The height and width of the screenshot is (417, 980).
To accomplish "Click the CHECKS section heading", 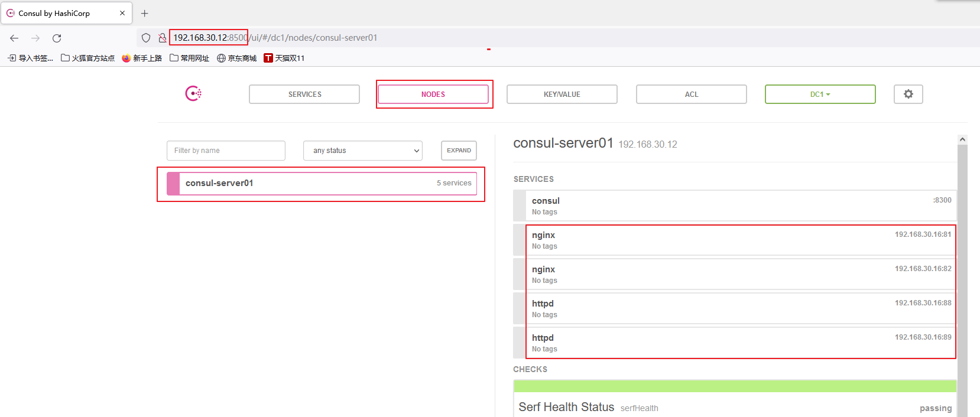I will (x=530, y=369).
